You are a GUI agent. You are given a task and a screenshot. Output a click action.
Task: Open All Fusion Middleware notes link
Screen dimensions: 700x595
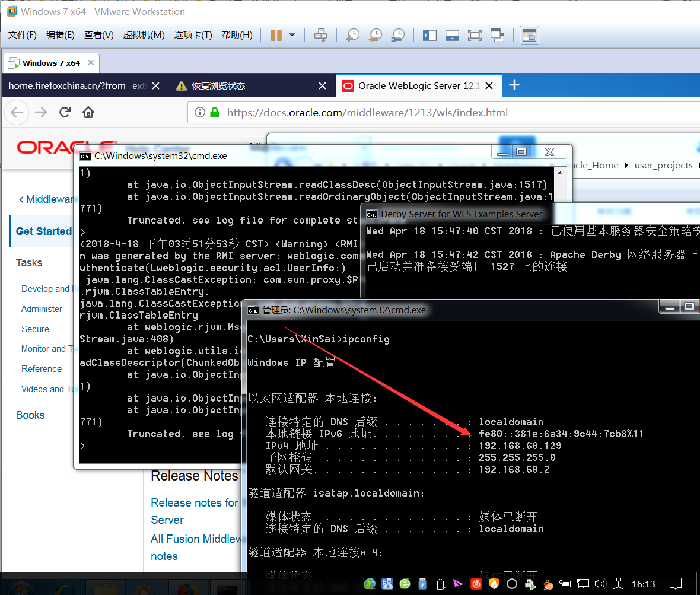point(196,547)
